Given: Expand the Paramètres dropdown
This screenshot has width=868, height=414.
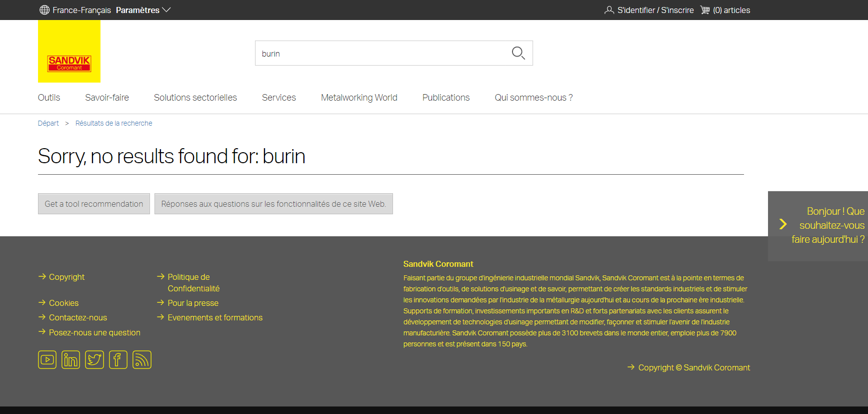Looking at the screenshot, I should pyautogui.click(x=143, y=10).
